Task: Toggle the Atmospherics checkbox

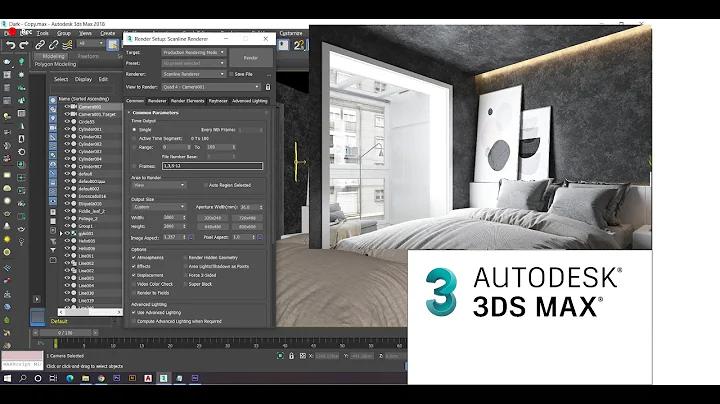Action: coord(134,258)
